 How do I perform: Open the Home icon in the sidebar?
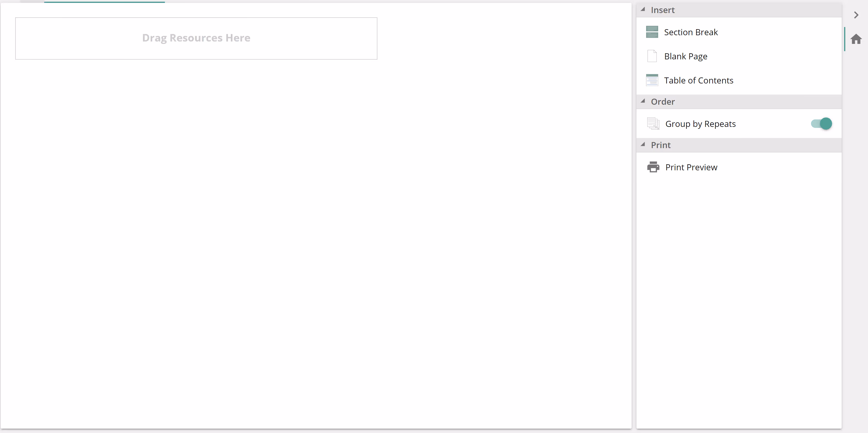click(x=856, y=39)
